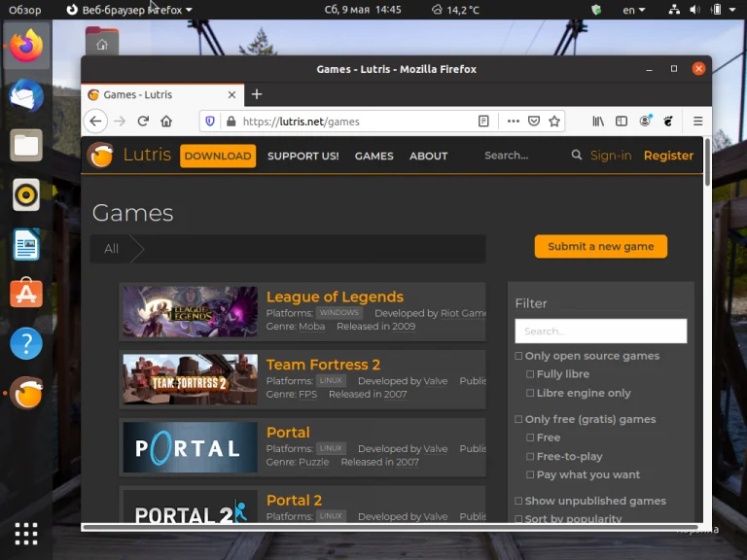Launch Lutris from the dock

pos(26,394)
